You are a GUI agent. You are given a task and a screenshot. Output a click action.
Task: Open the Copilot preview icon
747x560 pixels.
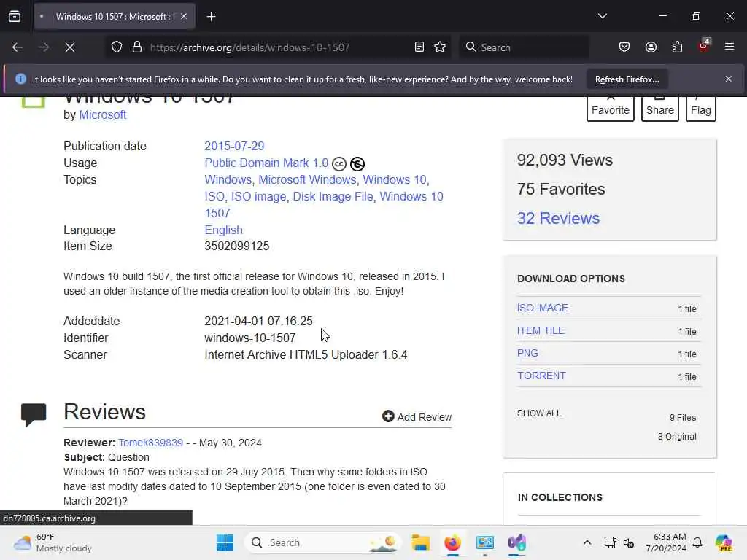pos(724,542)
